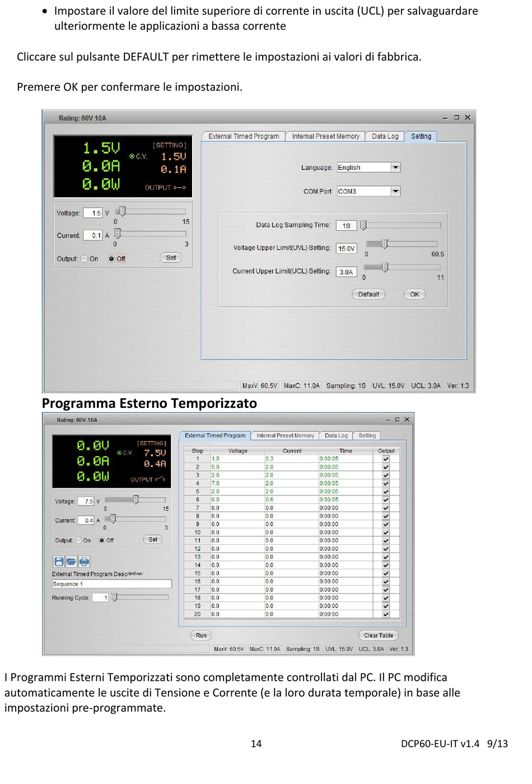
Task: Toggle the Output checkbox for step 14
Action: (386, 565)
